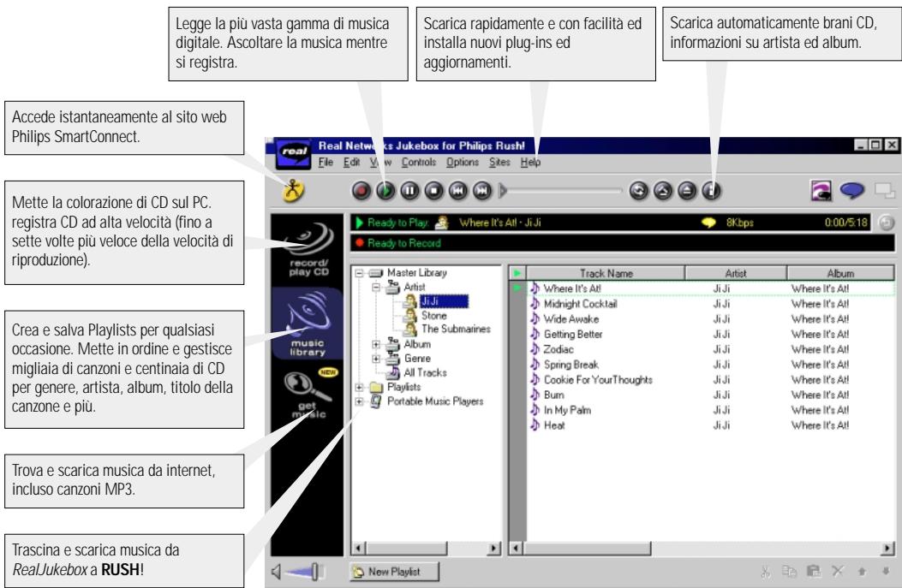Click the circular-arrows repeat button
The height and width of the screenshot is (588, 902).
coord(638,190)
